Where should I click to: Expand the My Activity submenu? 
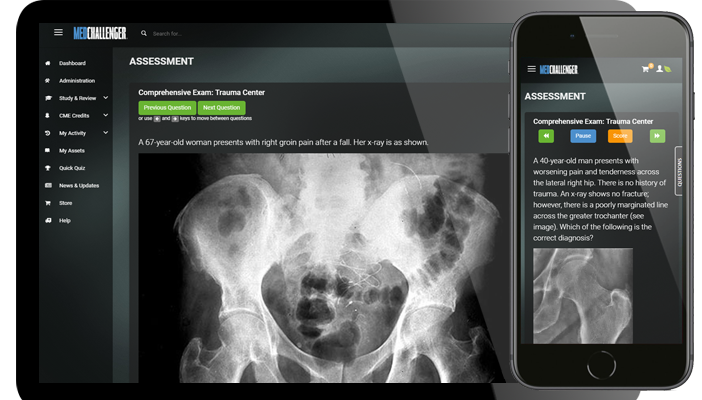click(106, 133)
